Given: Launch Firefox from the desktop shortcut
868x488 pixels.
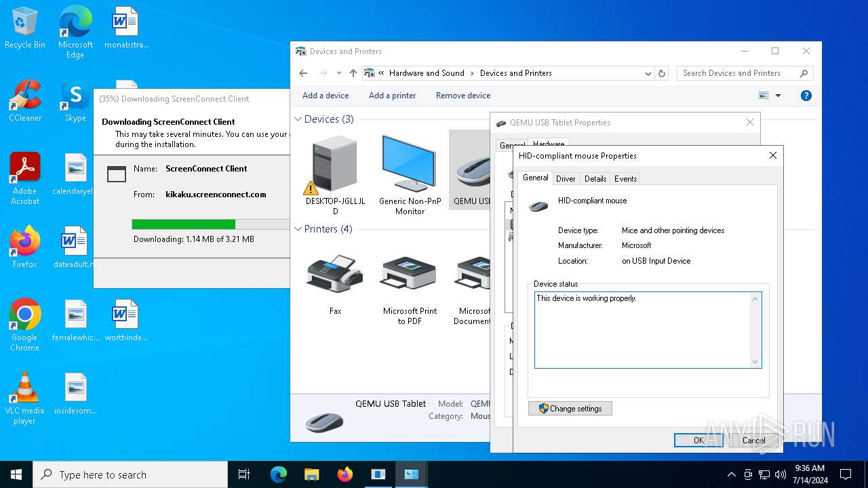Looking at the screenshot, I should click(x=25, y=247).
